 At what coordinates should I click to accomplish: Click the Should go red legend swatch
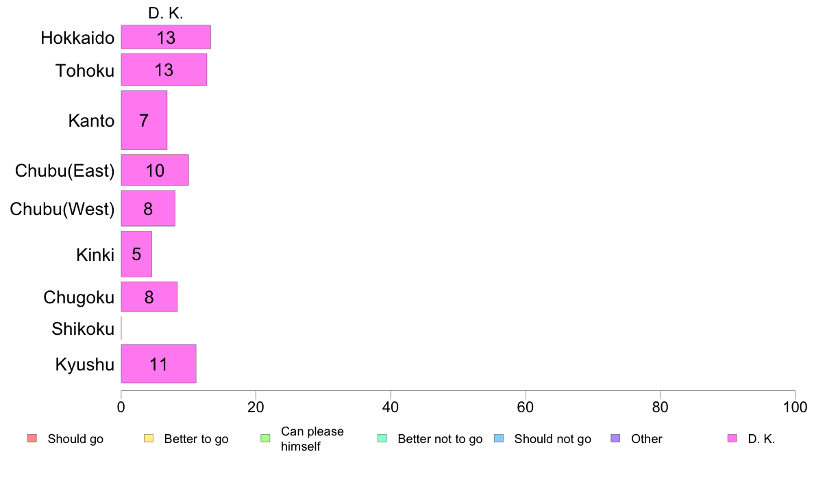[32, 438]
